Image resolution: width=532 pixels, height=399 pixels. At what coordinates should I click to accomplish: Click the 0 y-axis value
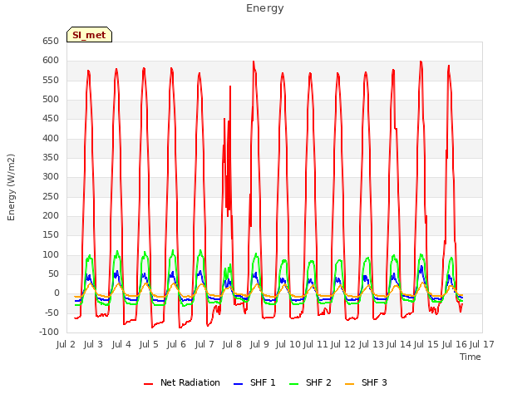point(57,293)
